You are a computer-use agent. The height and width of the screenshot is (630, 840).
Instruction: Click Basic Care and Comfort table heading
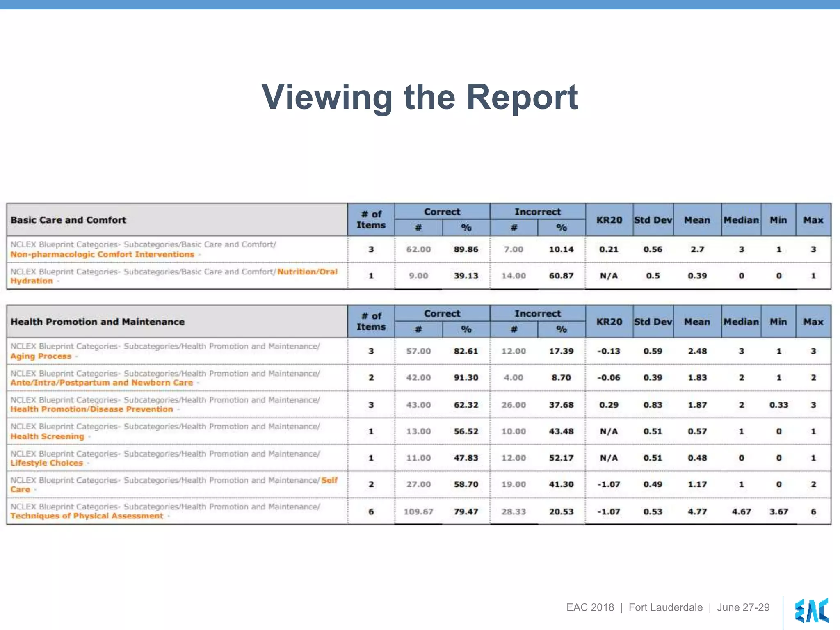(68, 220)
